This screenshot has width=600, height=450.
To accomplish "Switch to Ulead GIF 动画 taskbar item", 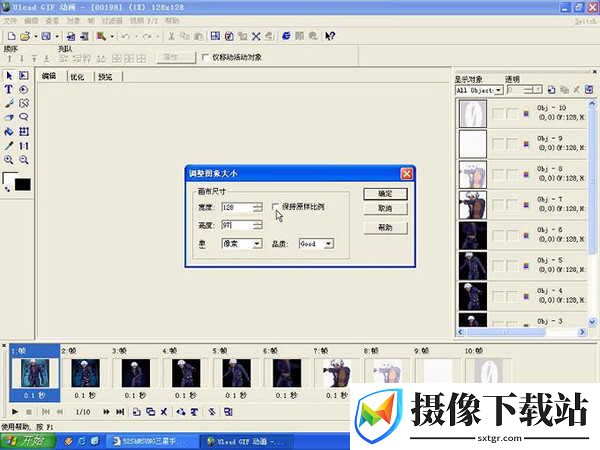I will (x=246, y=442).
